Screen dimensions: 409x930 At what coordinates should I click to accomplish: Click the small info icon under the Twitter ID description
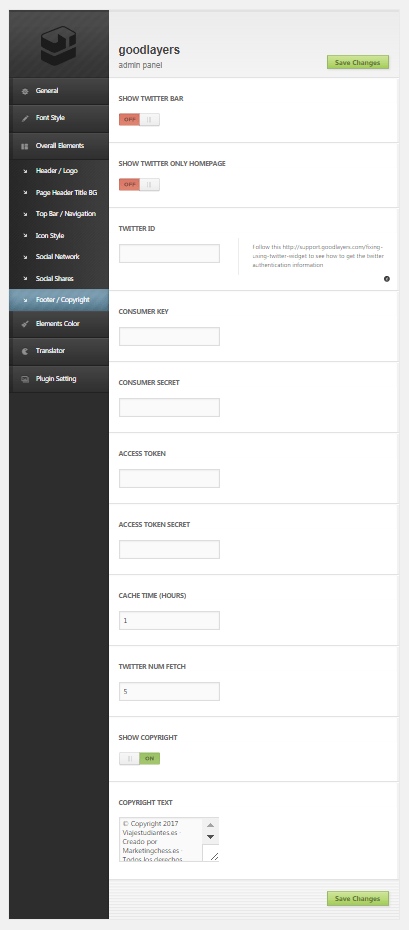387,279
